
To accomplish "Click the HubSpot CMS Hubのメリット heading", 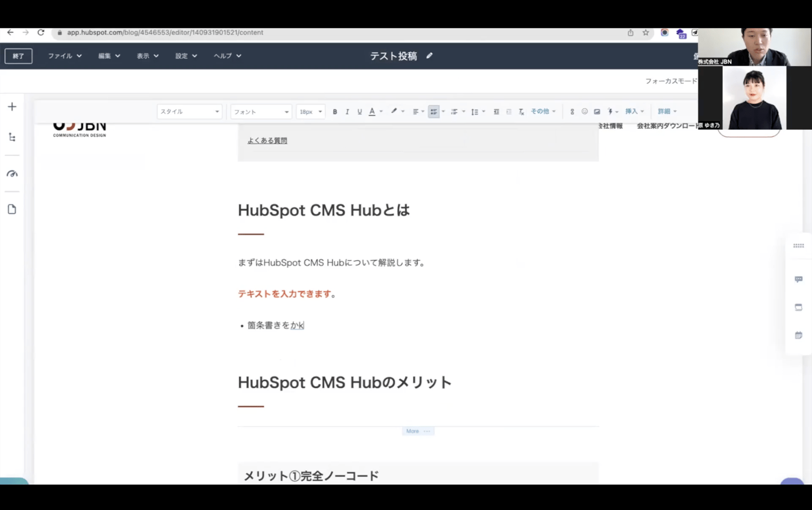I will (x=345, y=382).
